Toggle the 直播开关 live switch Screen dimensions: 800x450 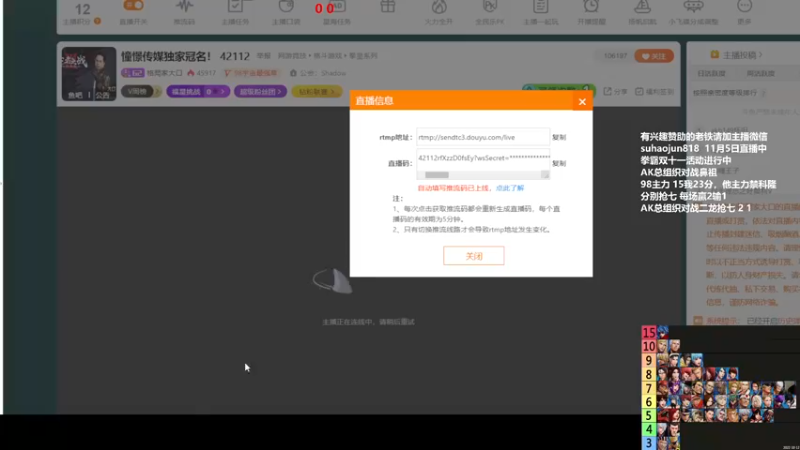click(x=133, y=6)
